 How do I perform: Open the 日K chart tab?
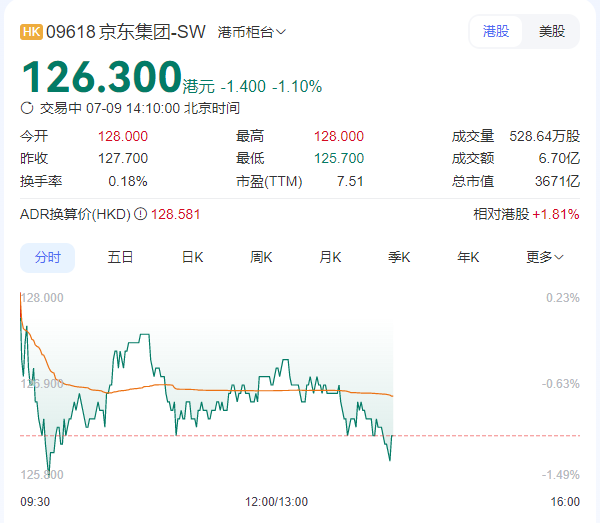coord(192,257)
